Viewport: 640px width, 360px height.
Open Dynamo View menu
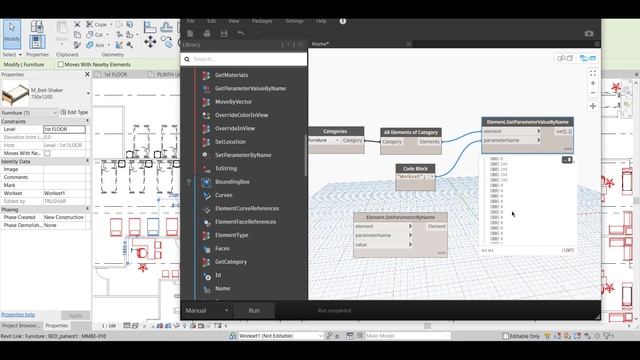point(234,21)
